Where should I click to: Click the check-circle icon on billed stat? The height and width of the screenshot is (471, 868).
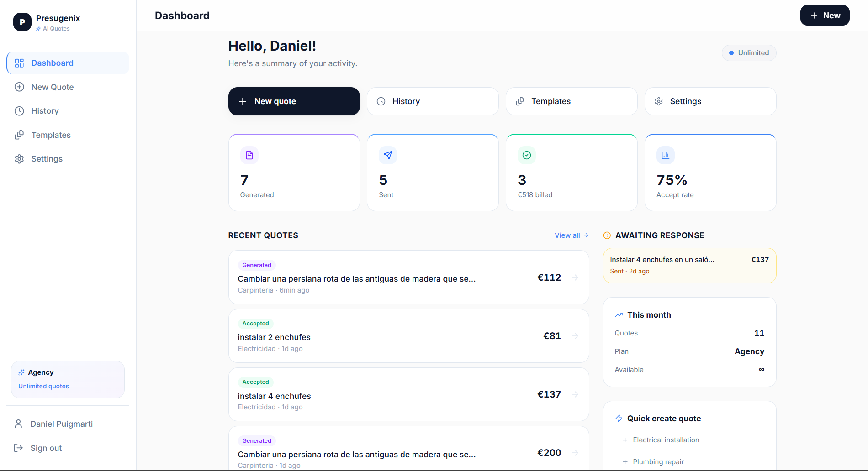tap(527, 155)
